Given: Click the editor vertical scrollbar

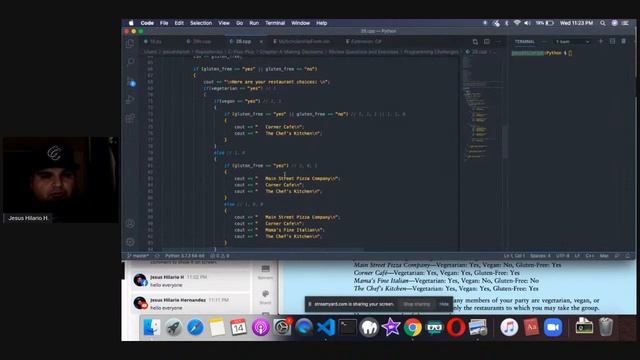Looking at the screenshot, I should click(505, 143).
